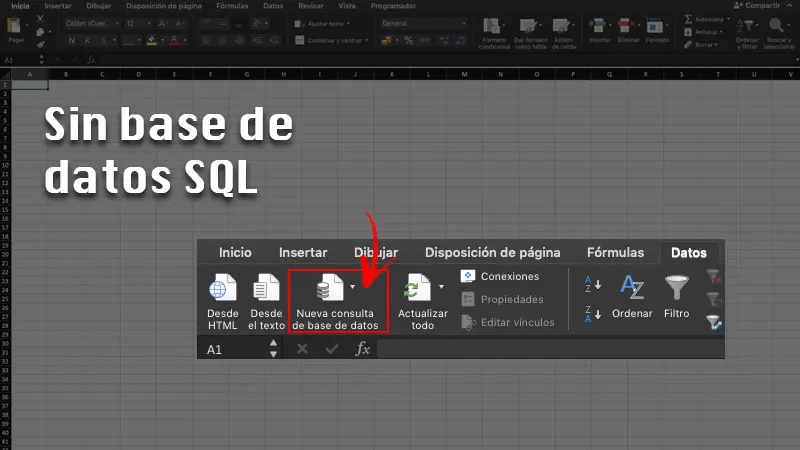Click Desde HTML icon in the enlarged ribbon
This screenshot has width=800, height=450.
(x=223, y=288)
